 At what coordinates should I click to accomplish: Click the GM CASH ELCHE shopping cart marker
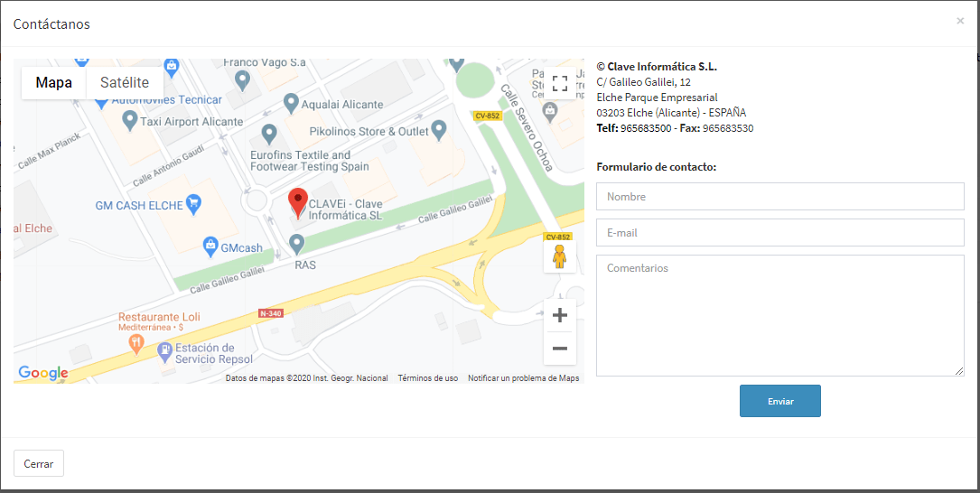[194, 204]
